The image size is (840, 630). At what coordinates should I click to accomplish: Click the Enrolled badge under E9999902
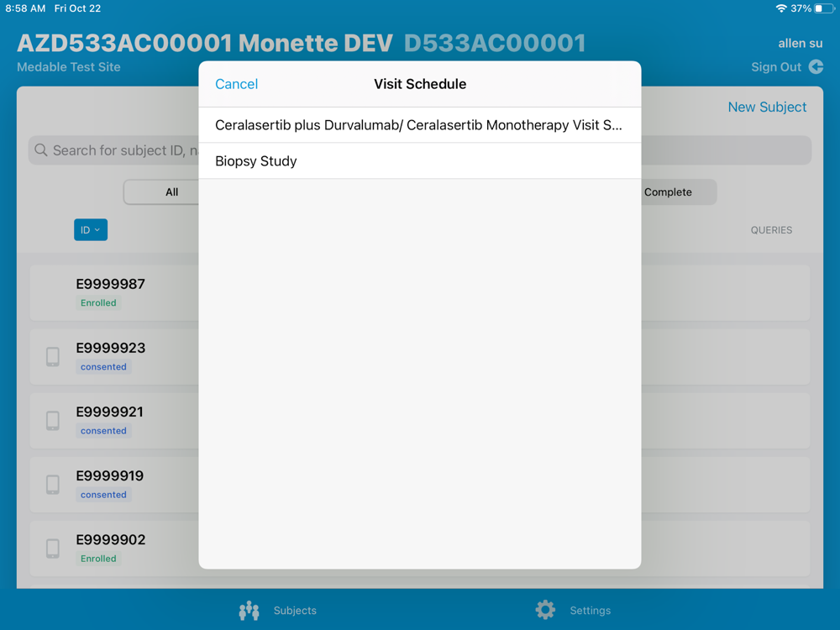(98, 559)
